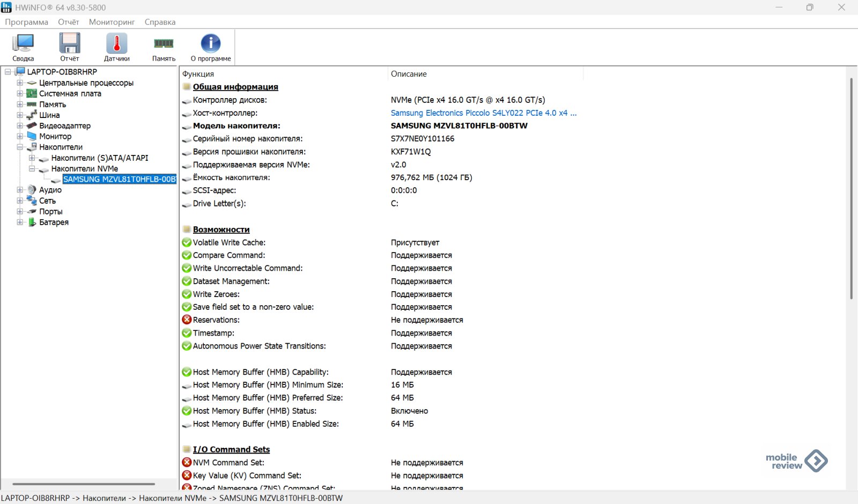Open the Мониторинг menu
The width and height of the screenshot is (858, 504).
click(112, 22)
